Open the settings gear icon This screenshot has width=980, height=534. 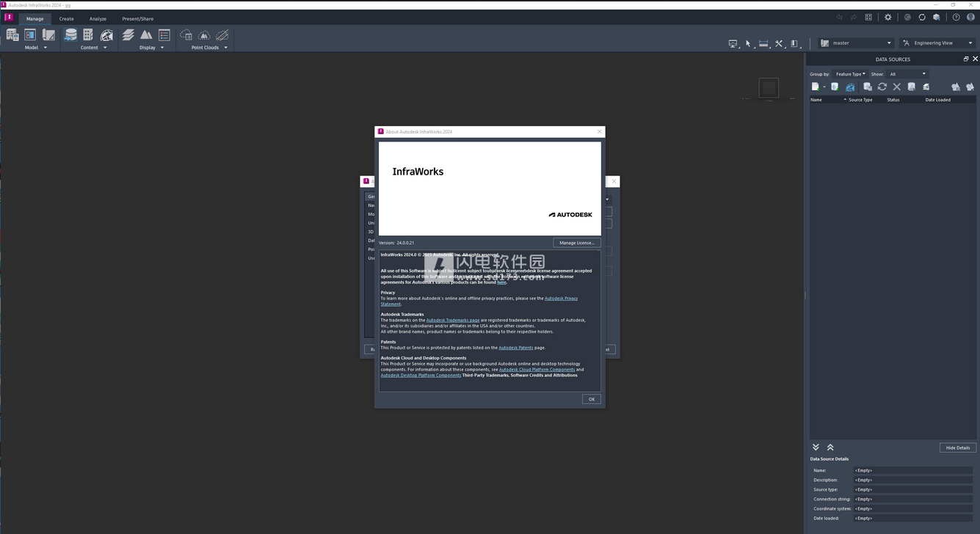pyautogui.click(x=888, y=18)
